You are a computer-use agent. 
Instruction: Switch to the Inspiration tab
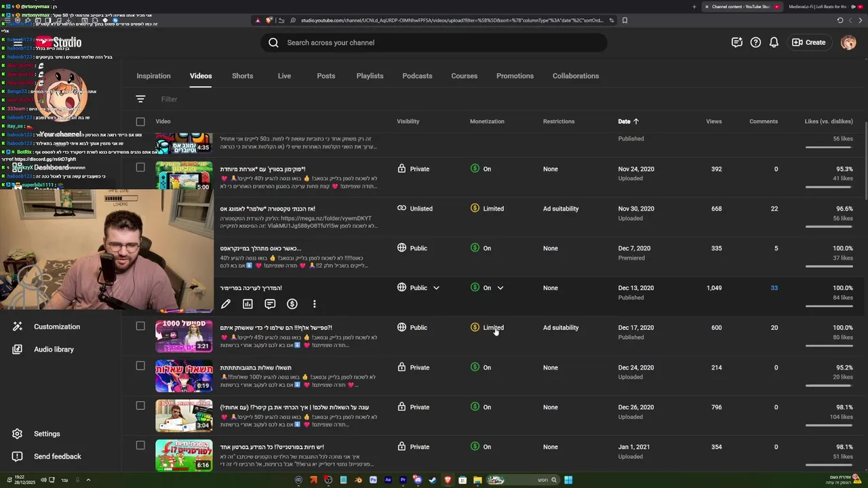point(153,76)
